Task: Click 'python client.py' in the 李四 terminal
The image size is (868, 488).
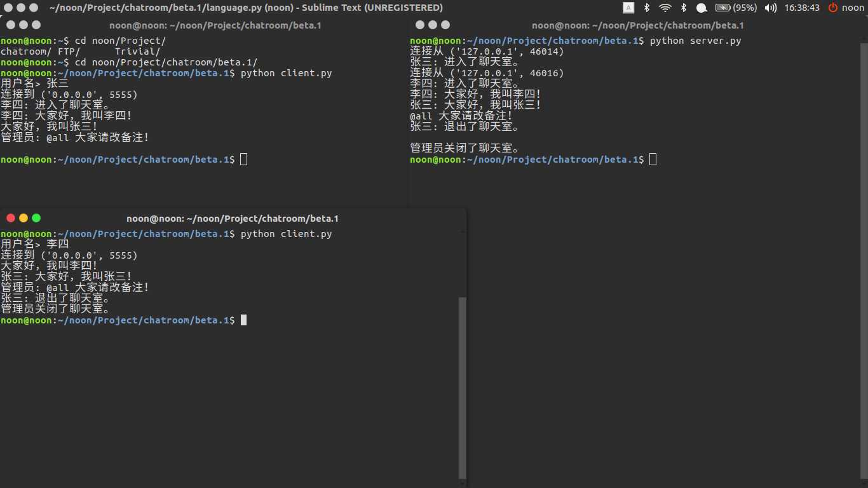Action: (286, 234)
